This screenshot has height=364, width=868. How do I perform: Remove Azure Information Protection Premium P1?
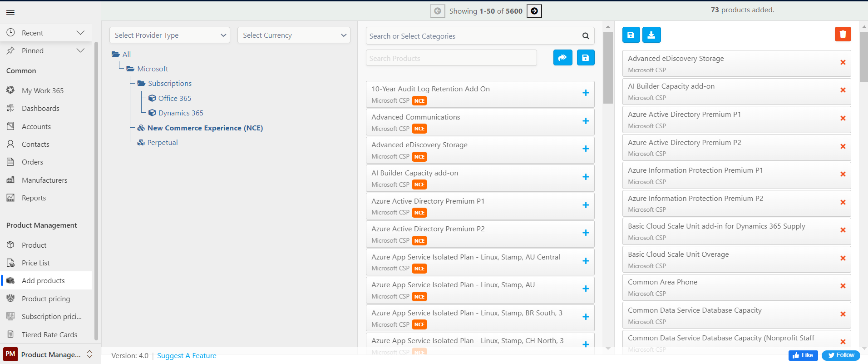point(843,174)
